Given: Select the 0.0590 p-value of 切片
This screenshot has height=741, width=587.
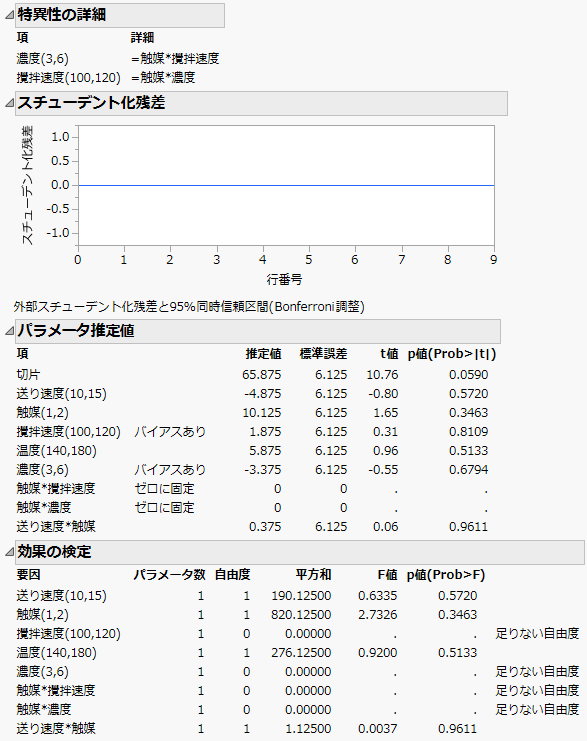Looking at the screenshot, I should (x=468, y=375).
